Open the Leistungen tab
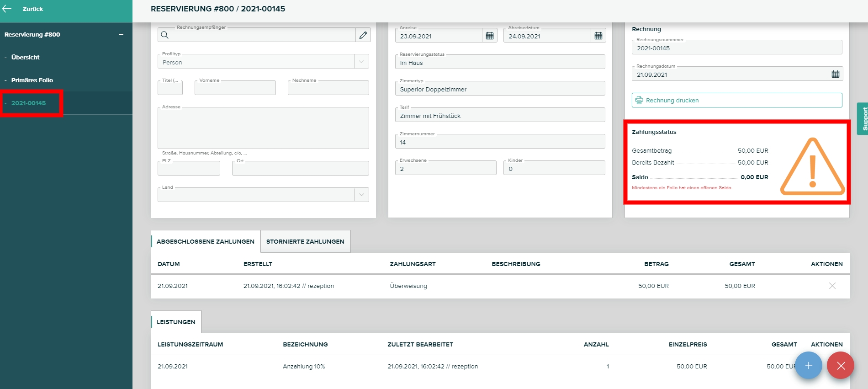 pyautogui.click(x=176, y=322)
